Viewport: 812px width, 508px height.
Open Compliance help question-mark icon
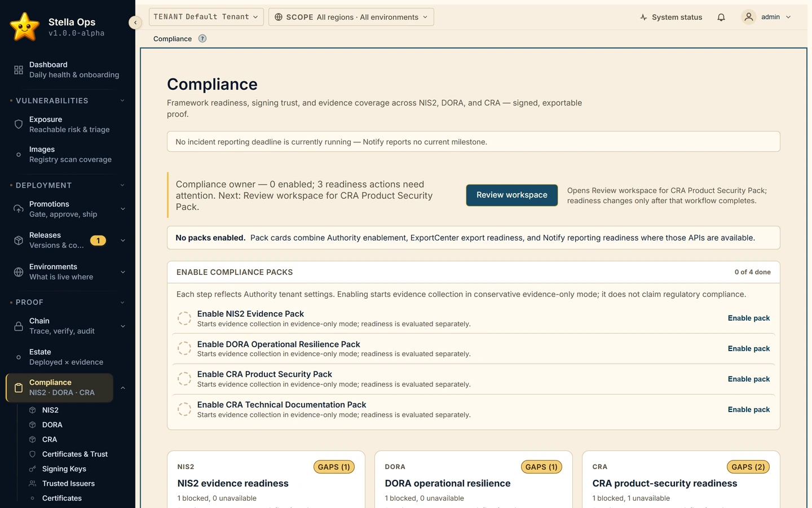tap(202, 38)
